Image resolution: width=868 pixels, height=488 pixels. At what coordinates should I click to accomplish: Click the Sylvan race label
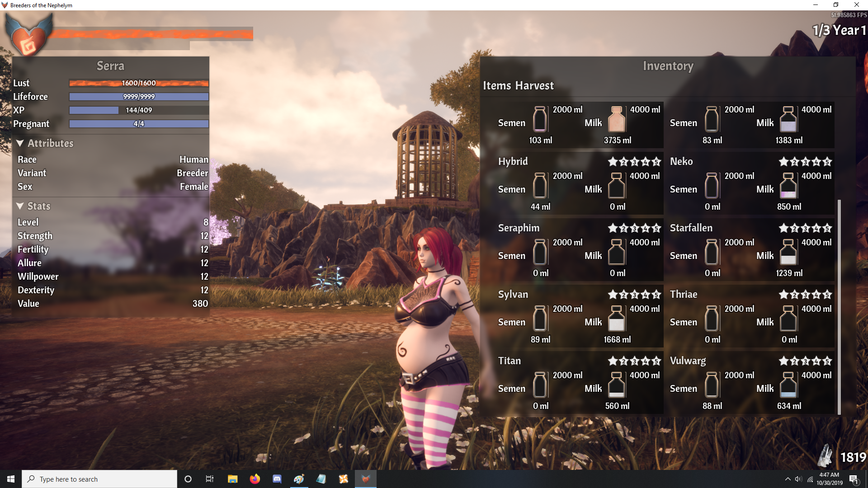(x=513, y=295)
